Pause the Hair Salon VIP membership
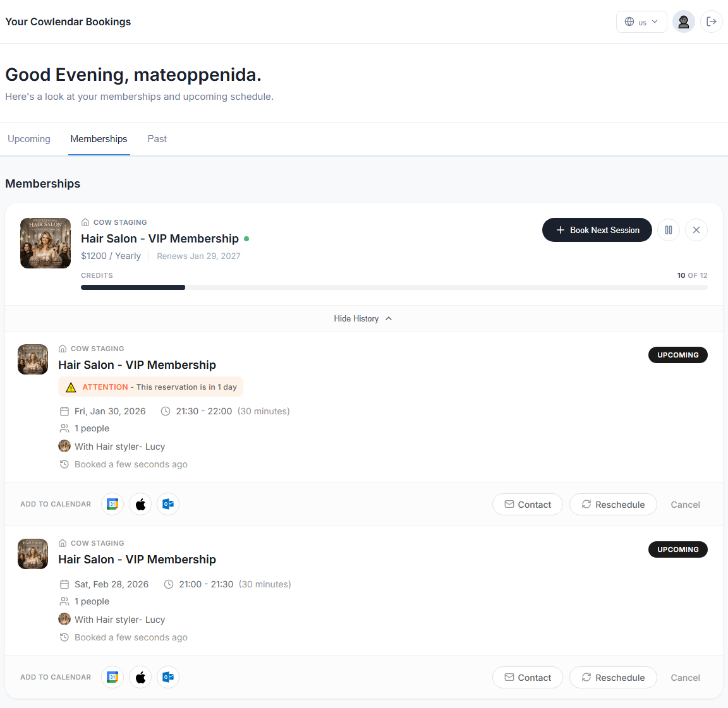 click(669, 230)
